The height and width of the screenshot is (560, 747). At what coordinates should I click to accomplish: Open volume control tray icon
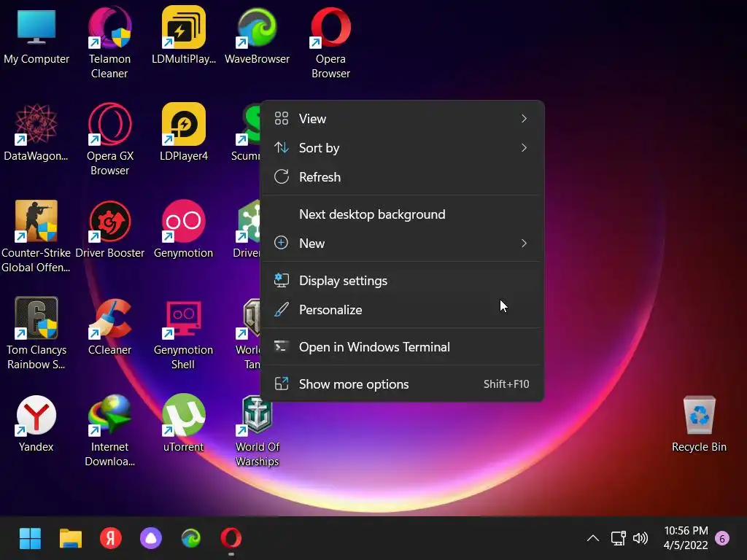tap(640, 539)
